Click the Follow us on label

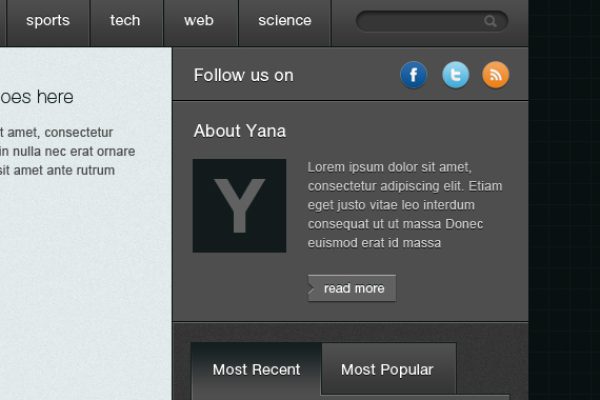[243, 75]
